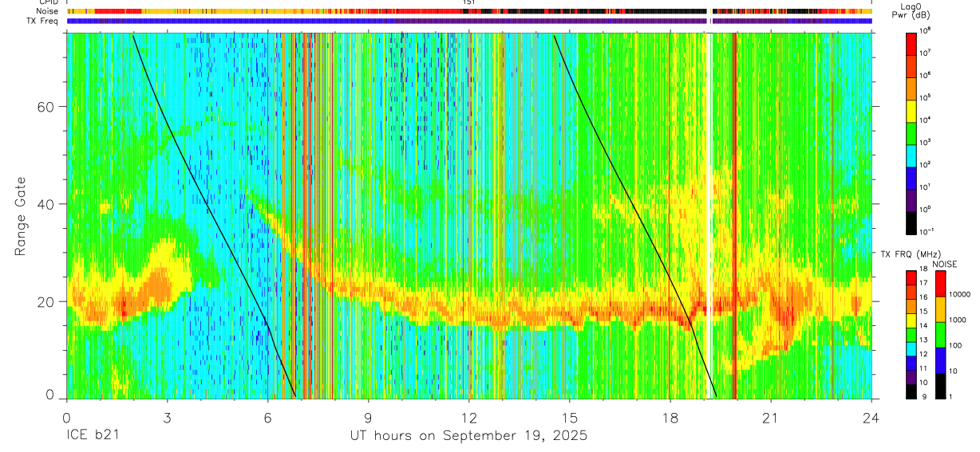Click the 'Range Gate' y-axis label

coord(20,215)
